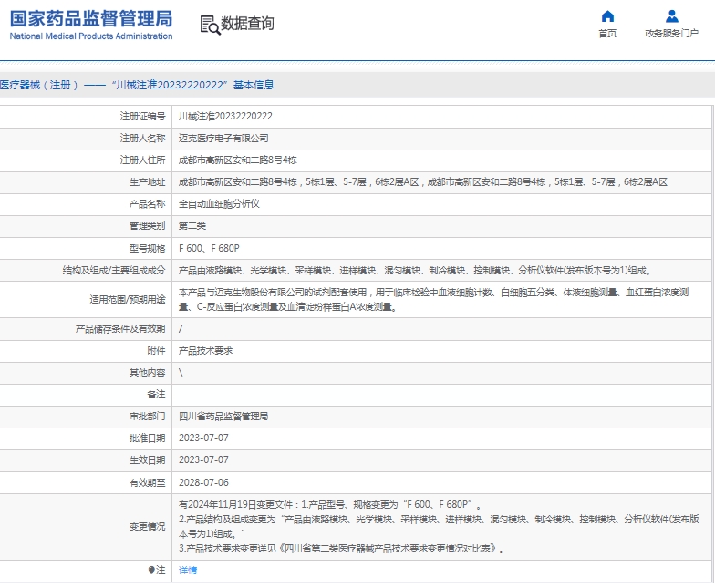Select 批准日期 value 2023-07-07
715x588 pixels.
(x=203, y=438)
